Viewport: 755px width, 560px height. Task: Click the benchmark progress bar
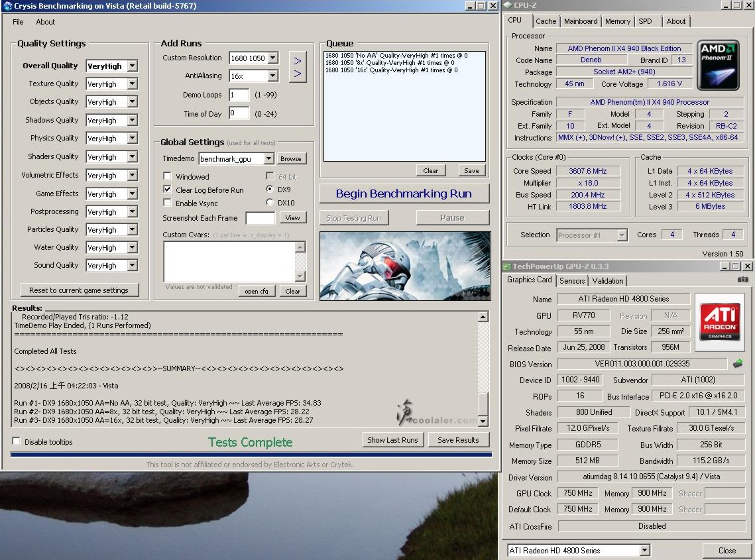(x=251, y=454)
